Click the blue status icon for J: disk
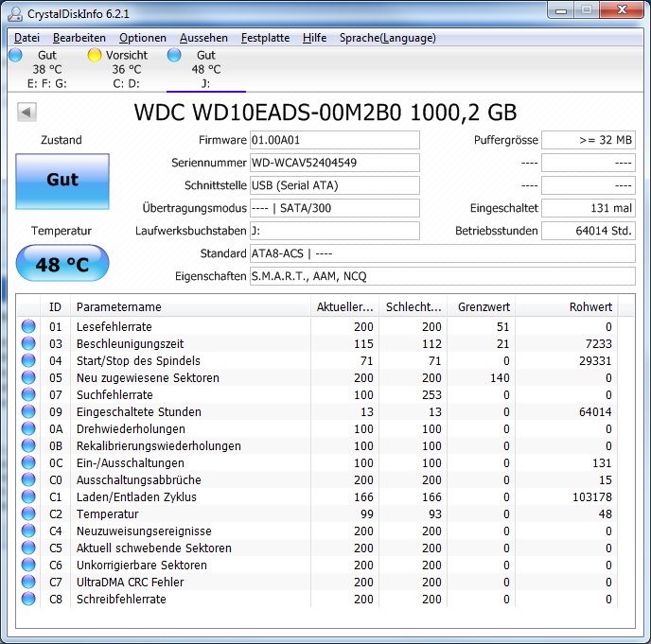 (x=174, y=55)
